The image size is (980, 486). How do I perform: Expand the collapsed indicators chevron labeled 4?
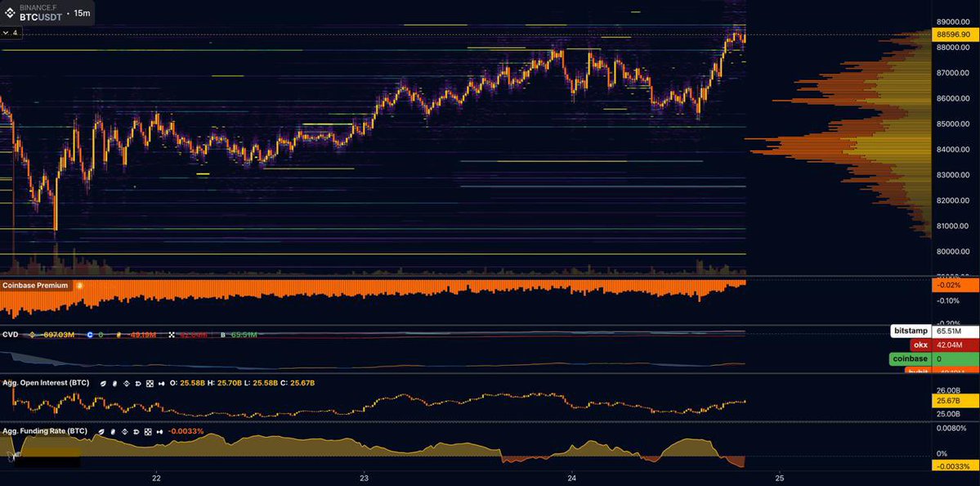[11, 33]
